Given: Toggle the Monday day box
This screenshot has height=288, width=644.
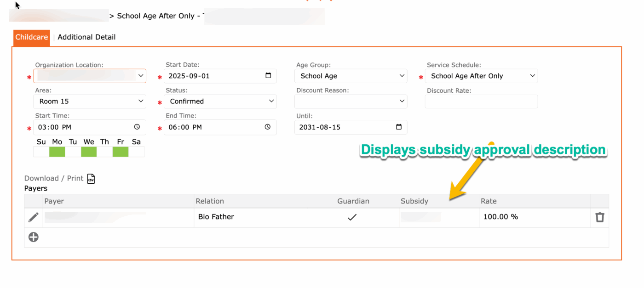Looking at the screenshot, I should click(x=57, y=152).
